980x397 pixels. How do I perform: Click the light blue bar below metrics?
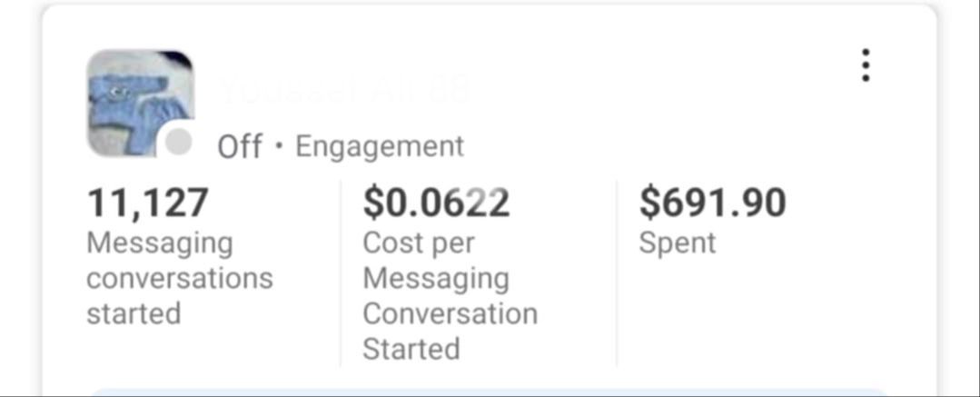[x=489, y=392]
